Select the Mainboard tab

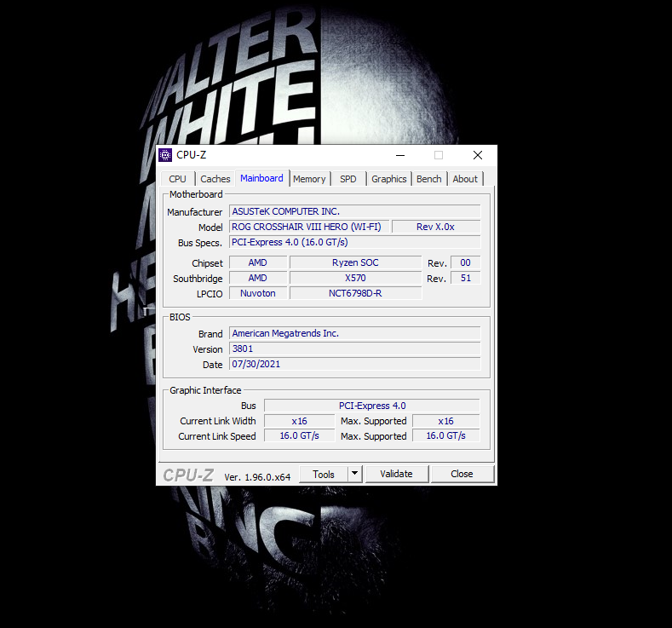(x=261, y=178)
